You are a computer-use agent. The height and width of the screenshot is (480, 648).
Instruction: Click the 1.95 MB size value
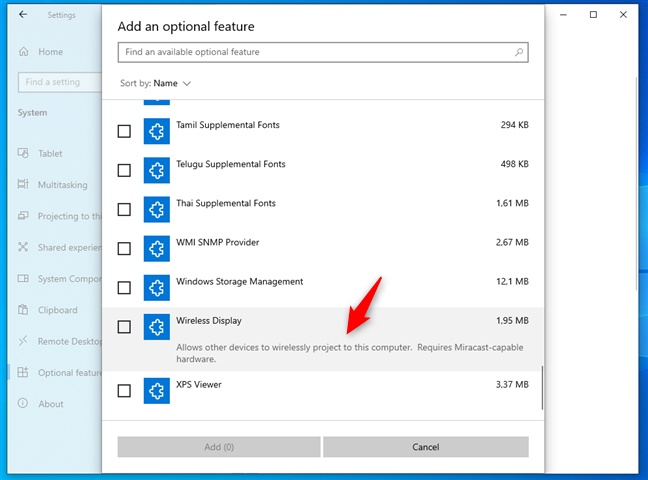tap(512, 321)
